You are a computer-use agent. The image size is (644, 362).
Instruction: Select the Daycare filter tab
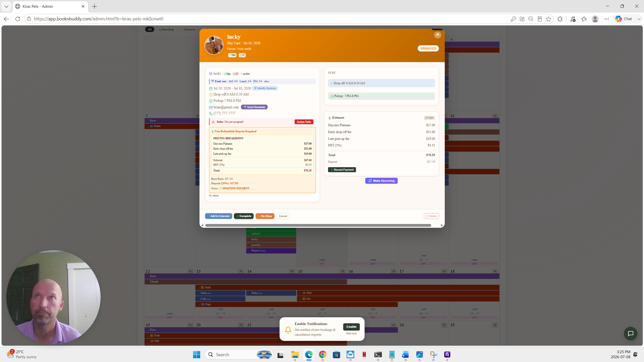pyautogui.click(x=188, y=29)
